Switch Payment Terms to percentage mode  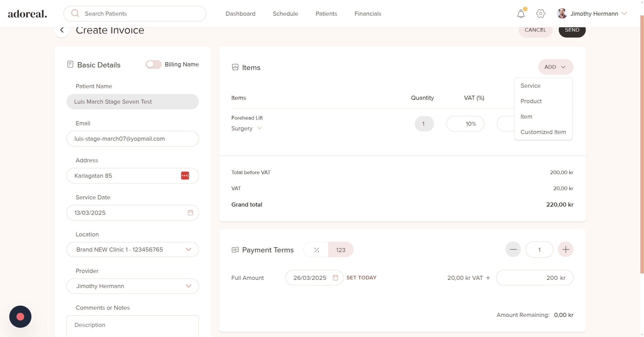pyautogui.click(x=316, y=250)
